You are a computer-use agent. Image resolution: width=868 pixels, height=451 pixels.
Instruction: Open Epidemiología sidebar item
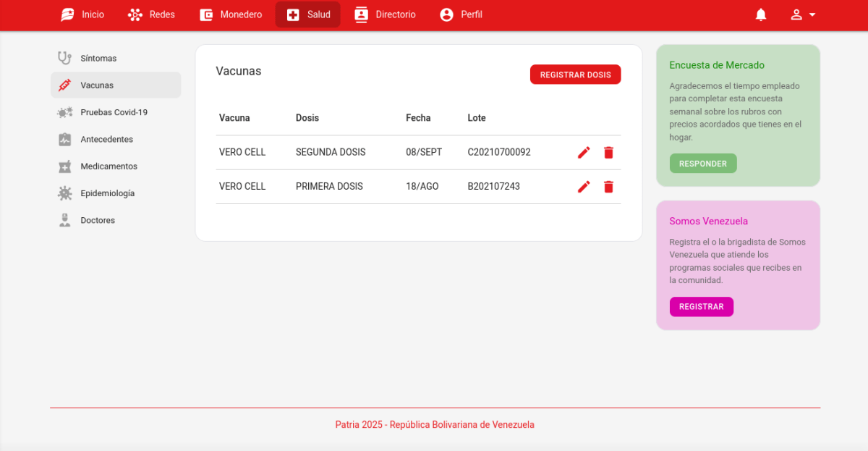click(107, 193)
